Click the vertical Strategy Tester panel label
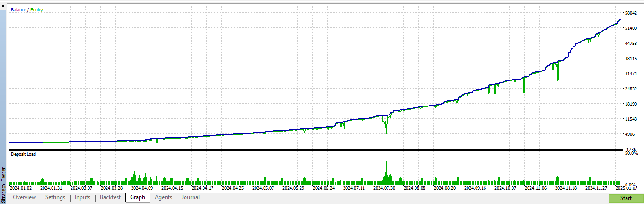644x204 pixels. (4, 185)
